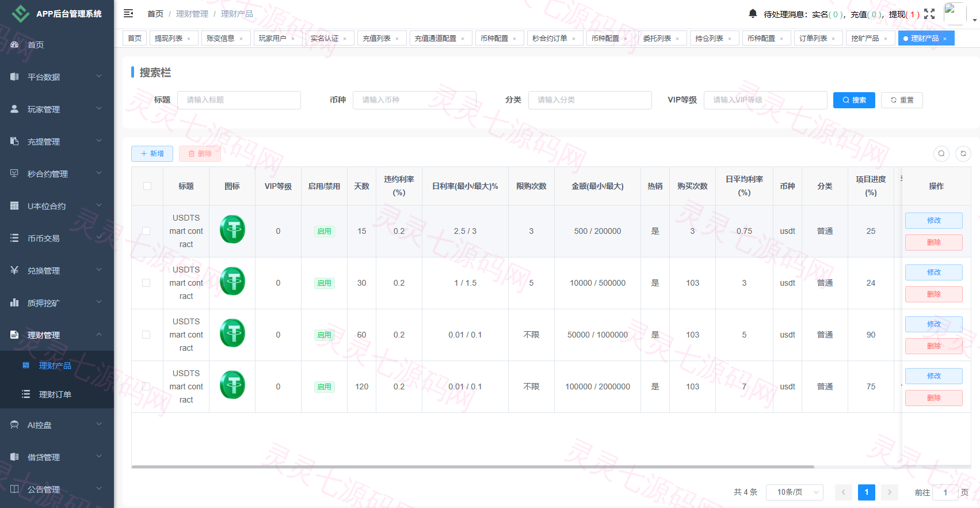Switch to 订单列表 tab
Screen dimensions: 980x508
(x=819, y=38)
